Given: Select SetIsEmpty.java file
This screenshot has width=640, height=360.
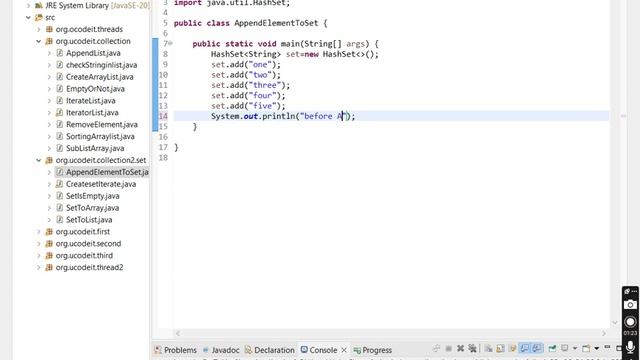Looking at the screenshot, I should point(93,196).
